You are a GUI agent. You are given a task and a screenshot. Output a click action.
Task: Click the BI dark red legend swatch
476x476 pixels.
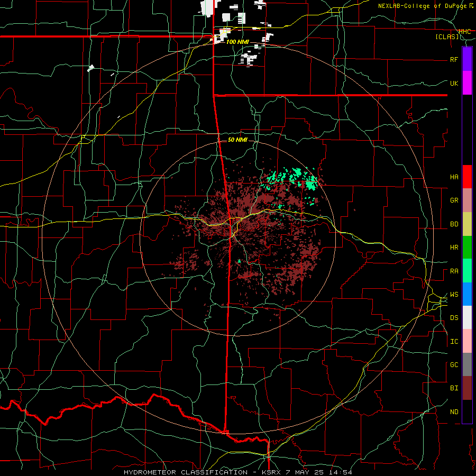(x=467, y=388)
